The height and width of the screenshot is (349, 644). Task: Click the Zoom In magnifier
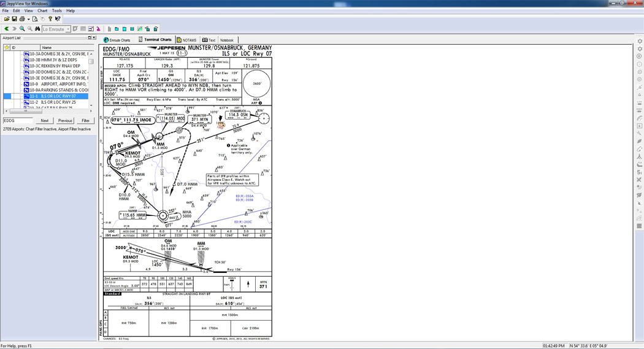coord(22,29)
